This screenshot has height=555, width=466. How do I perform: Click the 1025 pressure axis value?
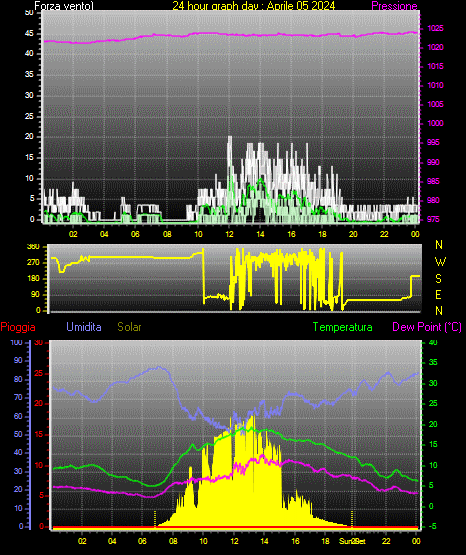pos(435,28)
